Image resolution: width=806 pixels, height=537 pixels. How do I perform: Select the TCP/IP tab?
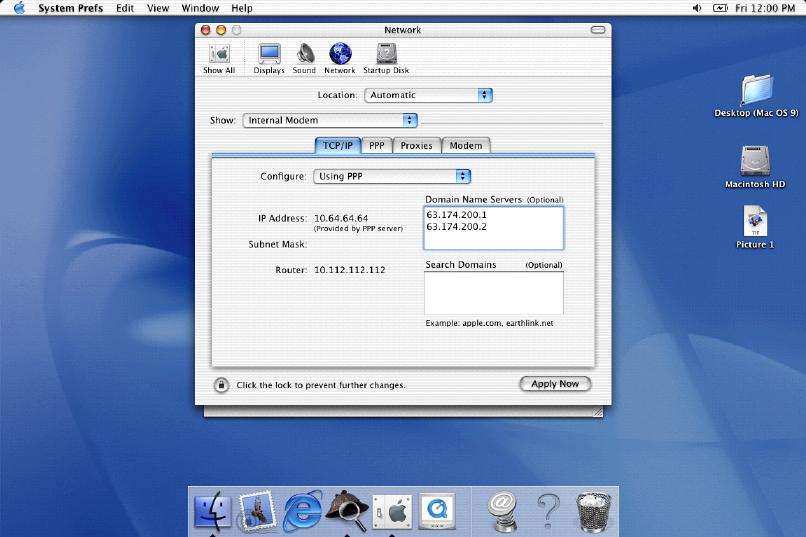click(x=338, y=145)
